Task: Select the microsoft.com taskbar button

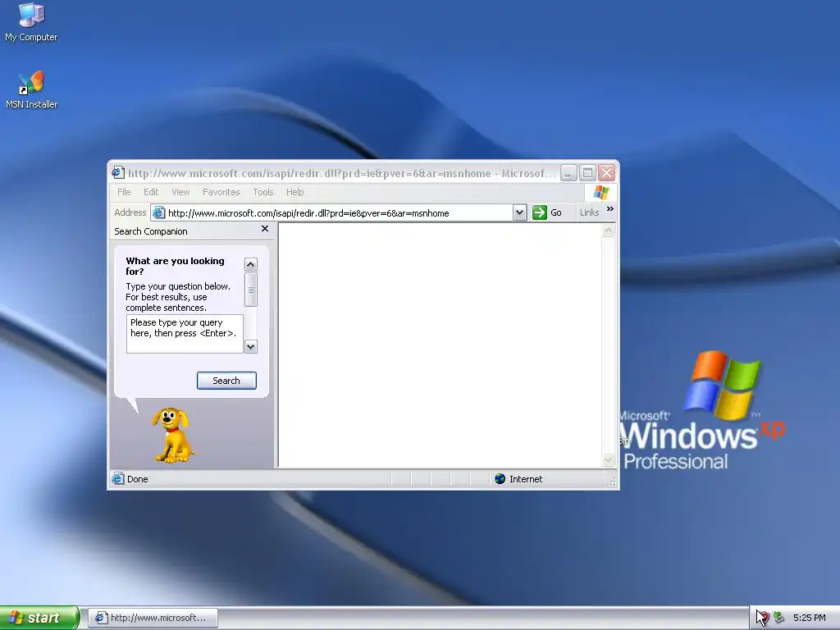Action: pyautogui.click(x=153, y=618)
